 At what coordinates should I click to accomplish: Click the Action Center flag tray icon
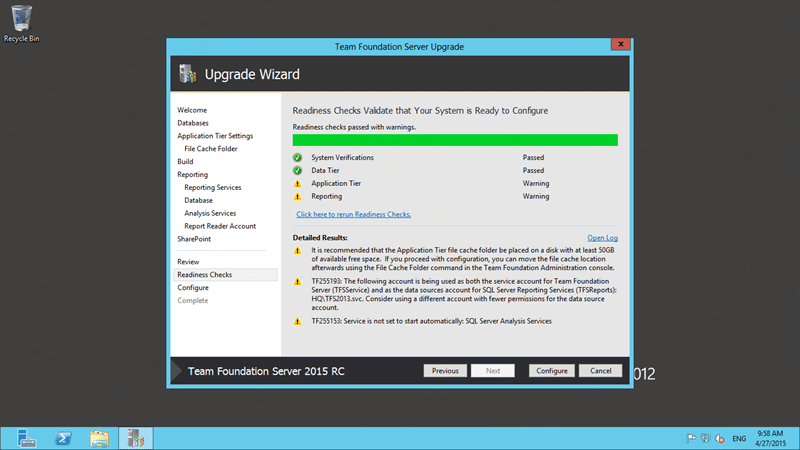click(691, 438)
